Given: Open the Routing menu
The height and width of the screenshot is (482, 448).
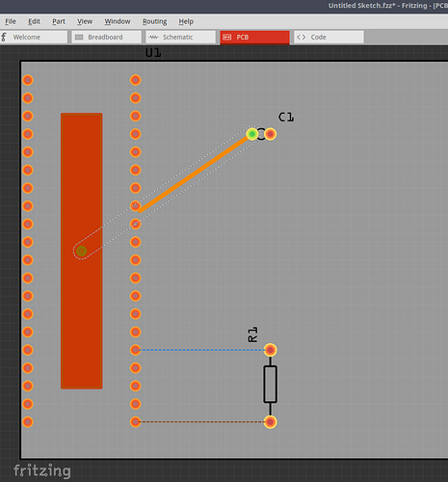Looking at the screenshot, I should (155, 21).
